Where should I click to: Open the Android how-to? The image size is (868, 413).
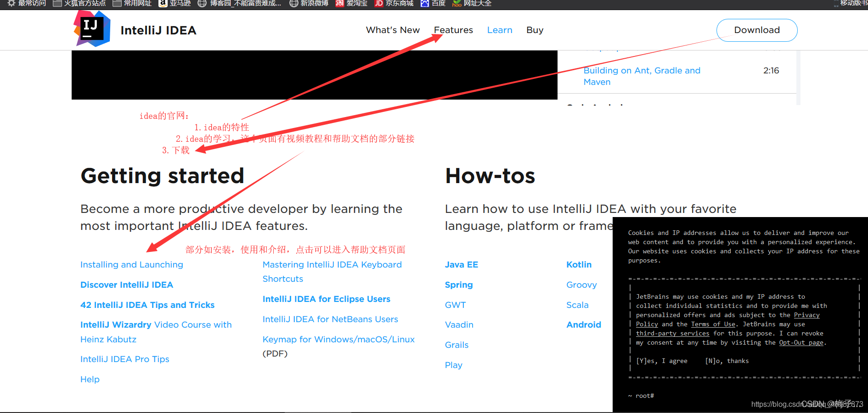point(584,325)
